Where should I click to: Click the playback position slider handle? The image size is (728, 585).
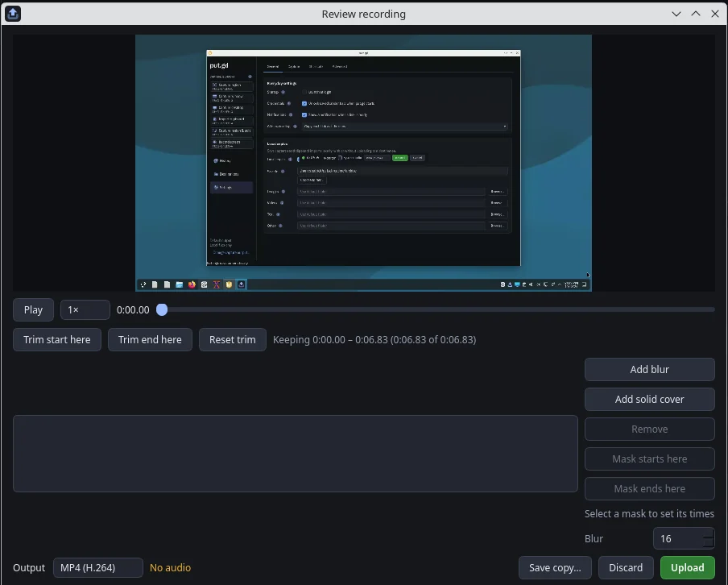(162, 310)
